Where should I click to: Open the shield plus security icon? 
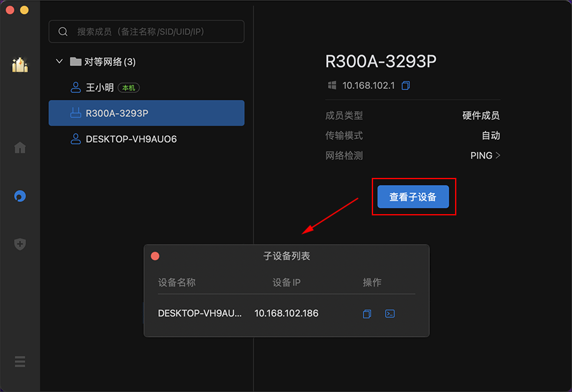(20, 244)
